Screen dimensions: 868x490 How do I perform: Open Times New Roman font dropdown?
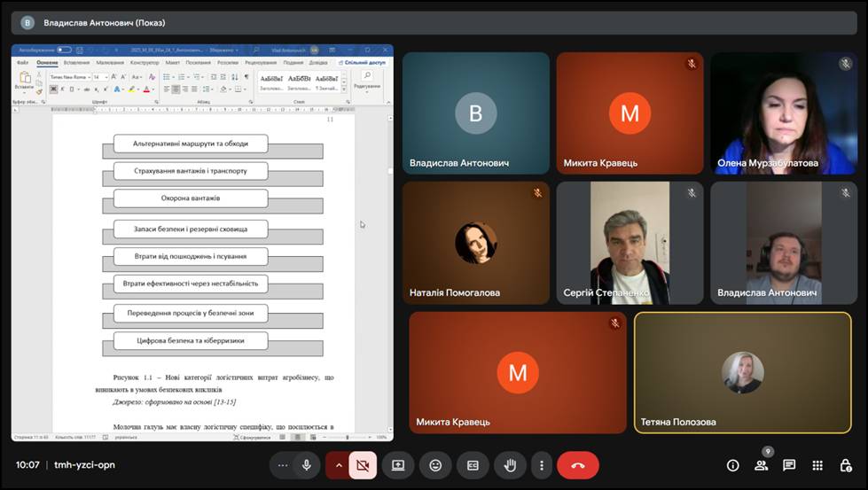point(71,77)
